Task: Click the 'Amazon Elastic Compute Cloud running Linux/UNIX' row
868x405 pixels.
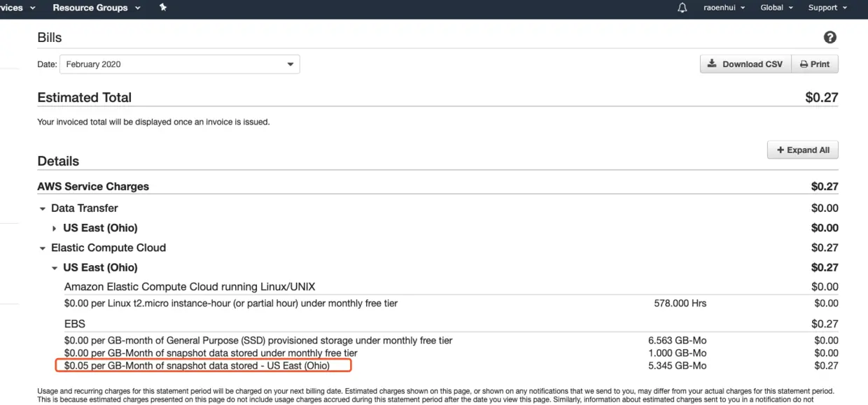Action: click(x=190, y=287)
